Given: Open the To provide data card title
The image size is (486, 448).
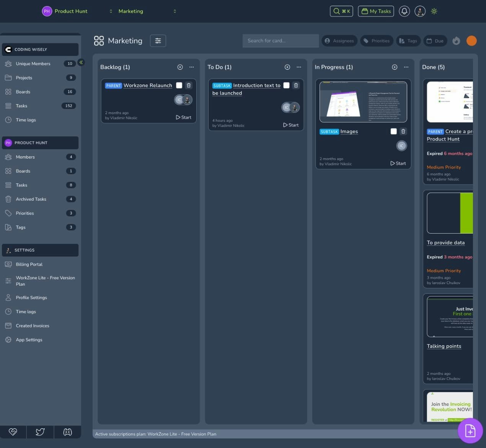Looking at the screenshot, I should pos(446,243).
